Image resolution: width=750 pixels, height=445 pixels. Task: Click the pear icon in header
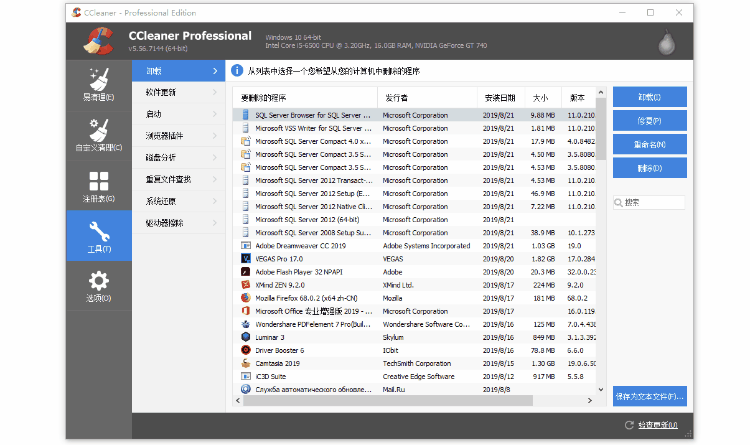tap(666, 43)
